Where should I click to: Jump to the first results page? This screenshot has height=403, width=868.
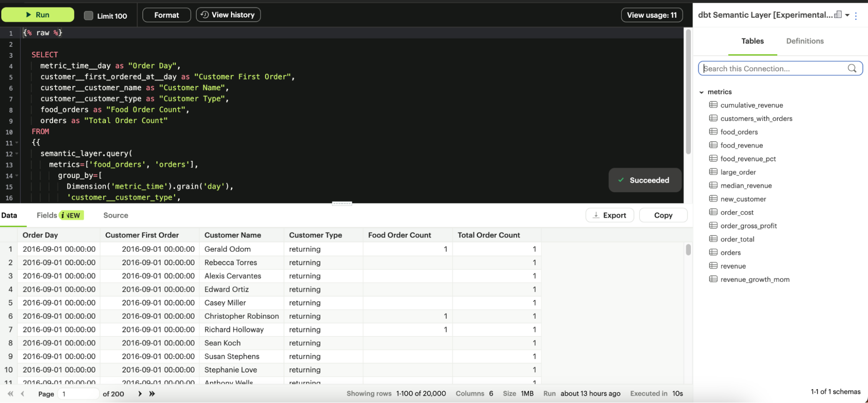pos(10,393)
